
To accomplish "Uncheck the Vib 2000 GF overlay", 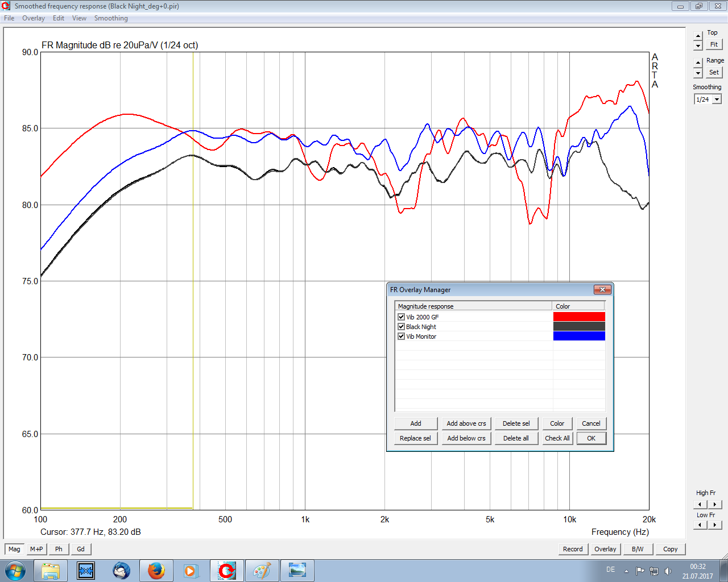I will tap(402, 317).
